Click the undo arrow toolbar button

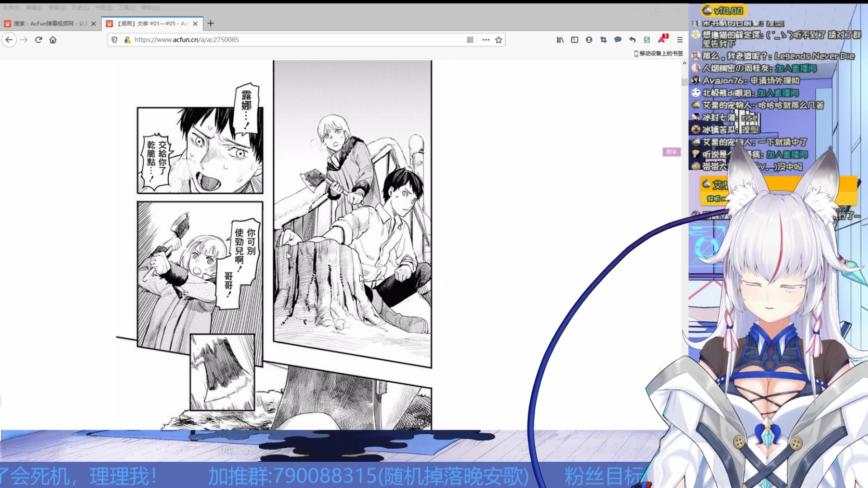(x=632, y=40)
